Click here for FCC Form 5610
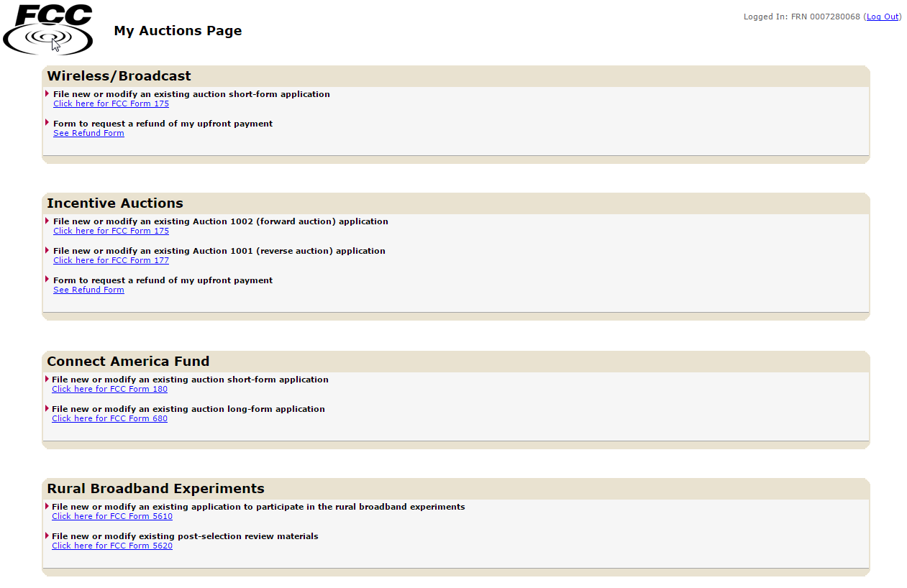Viewport: 907px width, 588px height. (x=112, y=517)
